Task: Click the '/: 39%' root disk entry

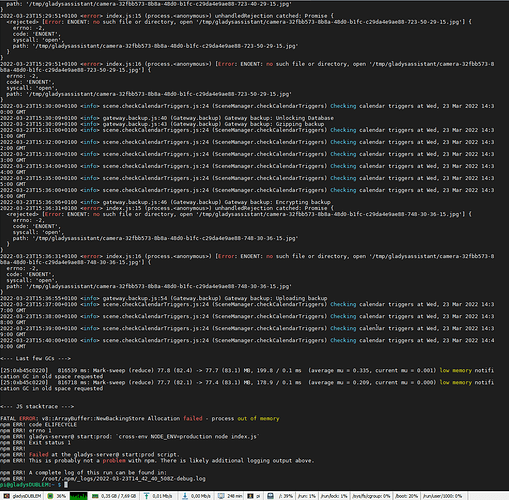Action: coord(286,496)
